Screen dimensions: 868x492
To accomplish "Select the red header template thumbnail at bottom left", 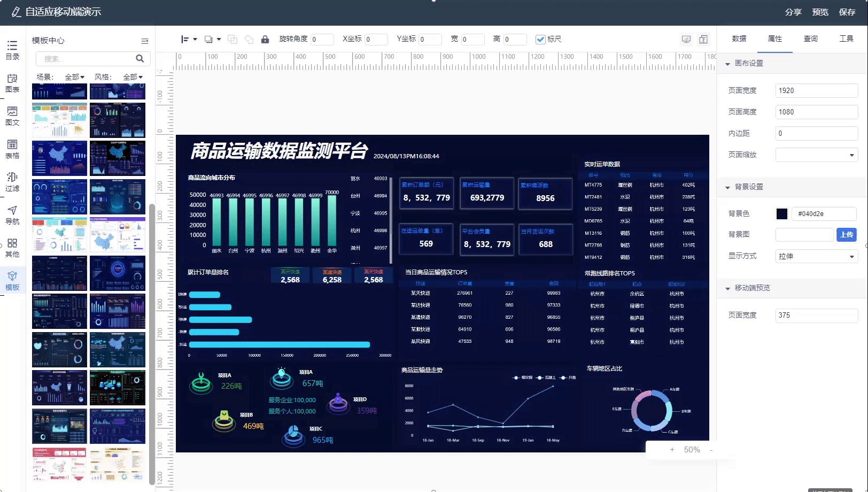I will point(59,465).
